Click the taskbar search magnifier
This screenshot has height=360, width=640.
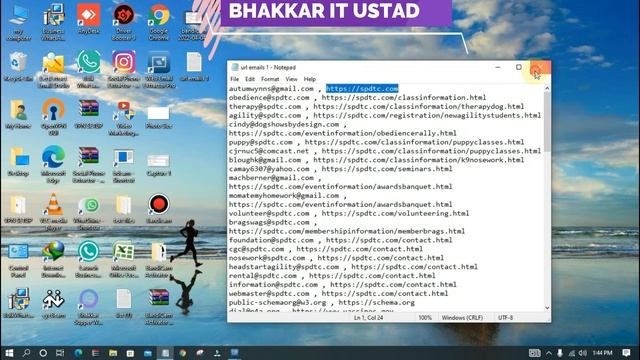click(x=26, y=353)
